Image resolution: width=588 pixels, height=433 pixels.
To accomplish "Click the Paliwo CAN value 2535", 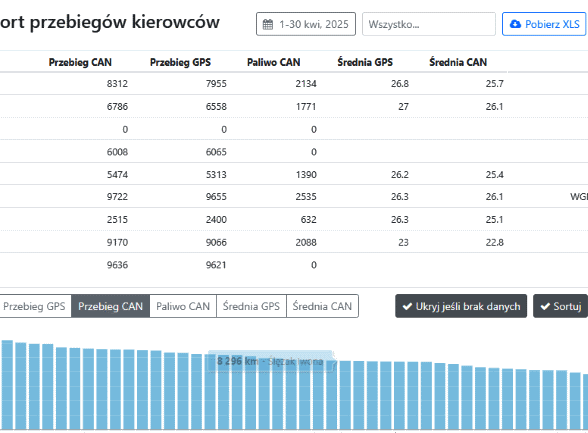I will coord(306,197).
